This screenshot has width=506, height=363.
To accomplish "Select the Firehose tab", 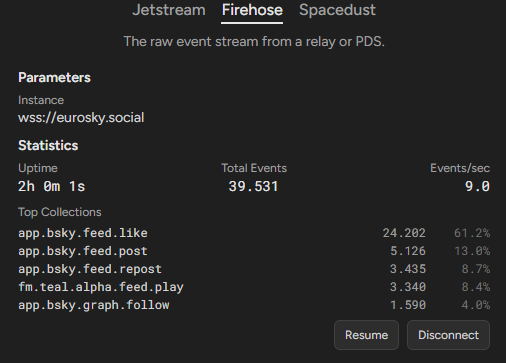I will 252,10.
